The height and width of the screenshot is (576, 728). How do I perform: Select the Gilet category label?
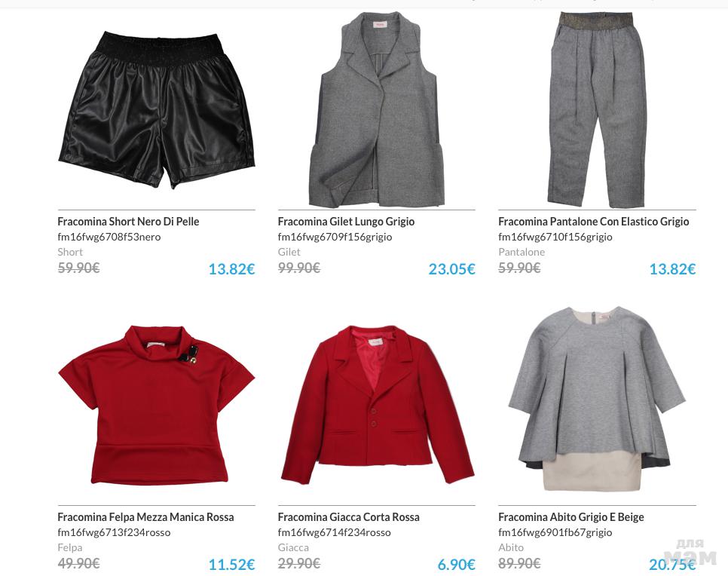pos(289,252)
